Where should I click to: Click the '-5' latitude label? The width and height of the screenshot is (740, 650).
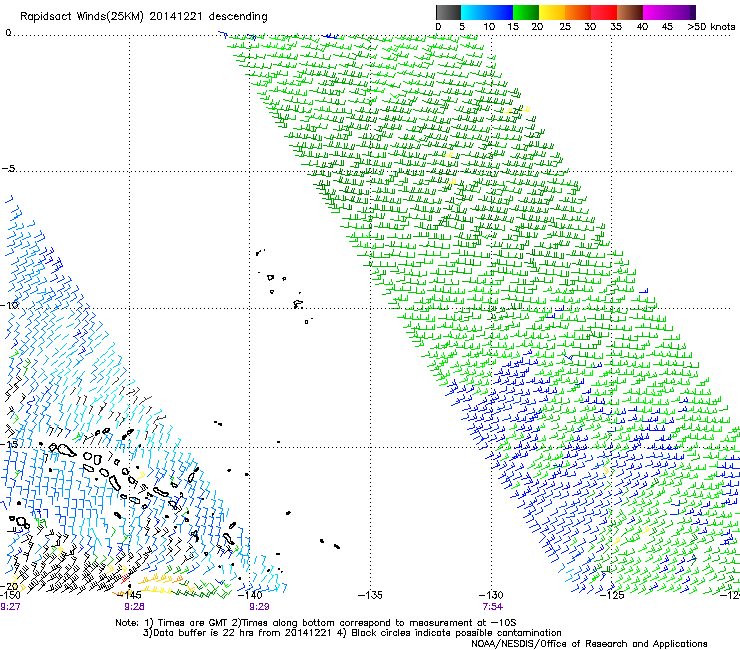coord(9,169)
